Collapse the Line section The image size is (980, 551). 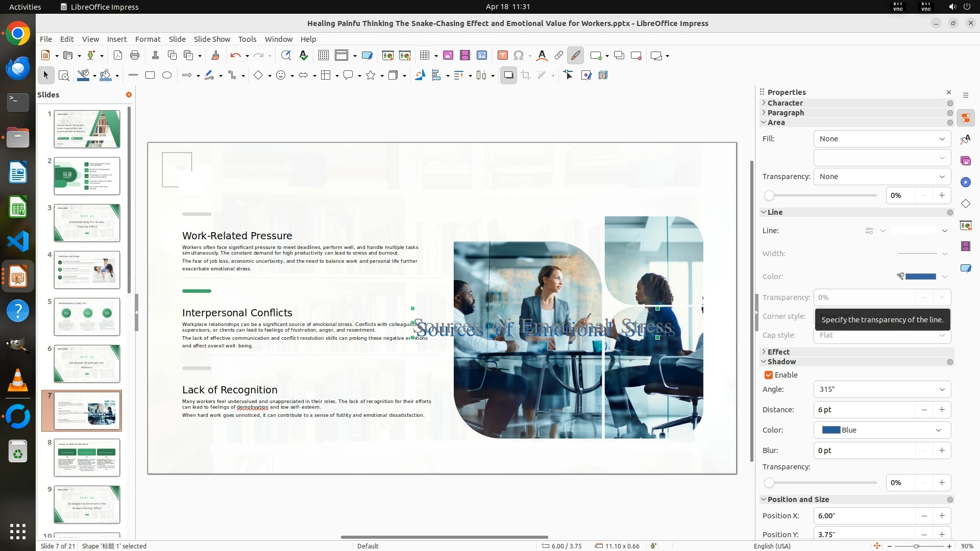774,212
